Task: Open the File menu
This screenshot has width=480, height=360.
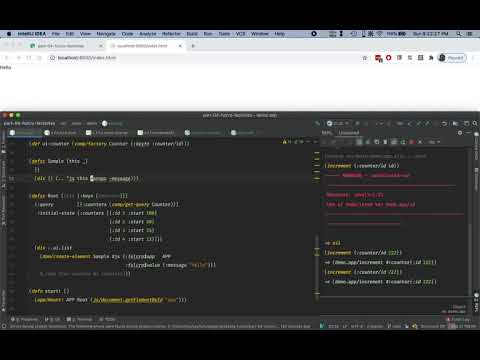Action: click(56, 34)
